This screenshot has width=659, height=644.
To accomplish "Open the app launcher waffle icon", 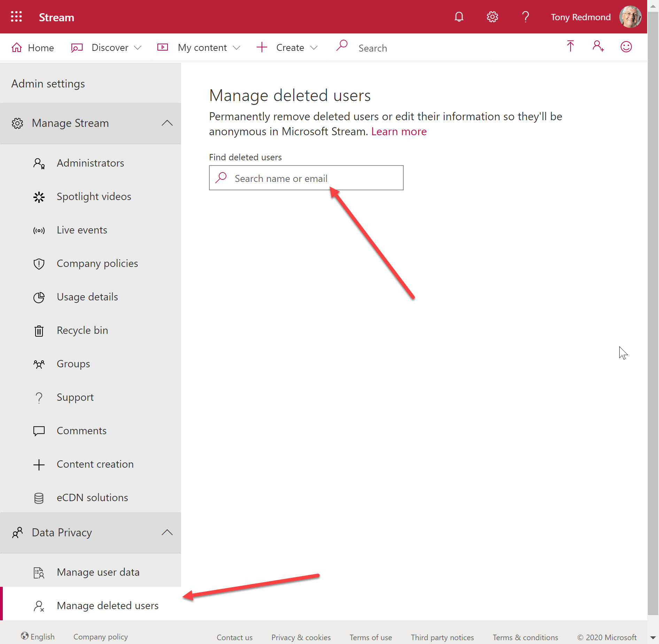I will coord(16,17).
